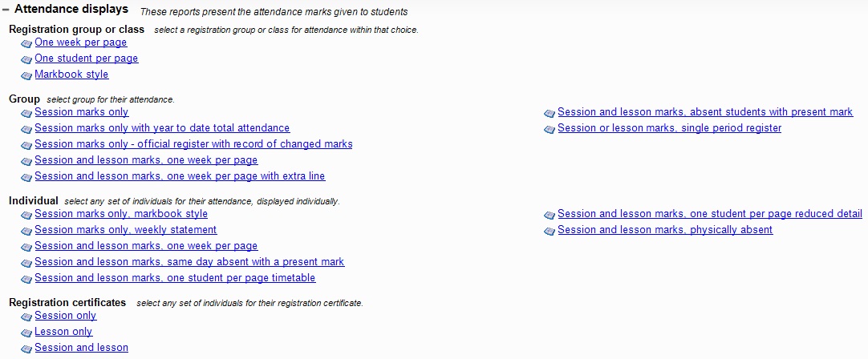This screenshot has width=868, height=359.
Task: Open the Session and lesson registration certificate
Action: (x=81, y=348)
